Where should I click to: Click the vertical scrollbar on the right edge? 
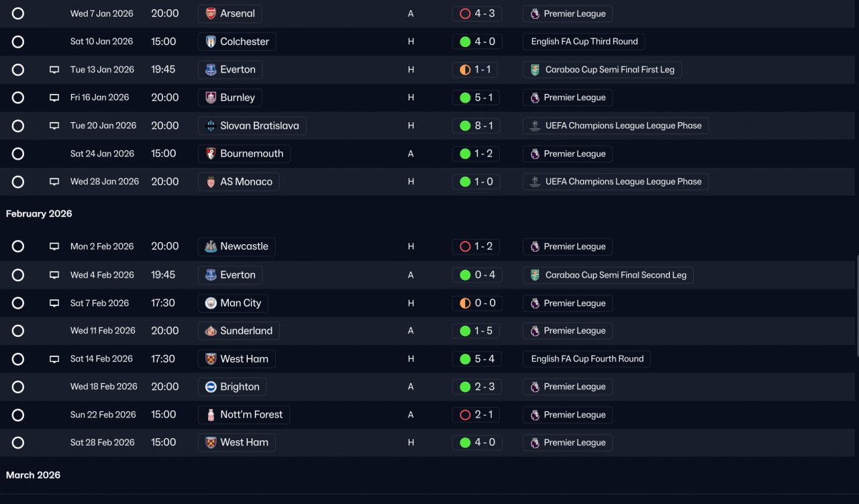tap(856, 305)
